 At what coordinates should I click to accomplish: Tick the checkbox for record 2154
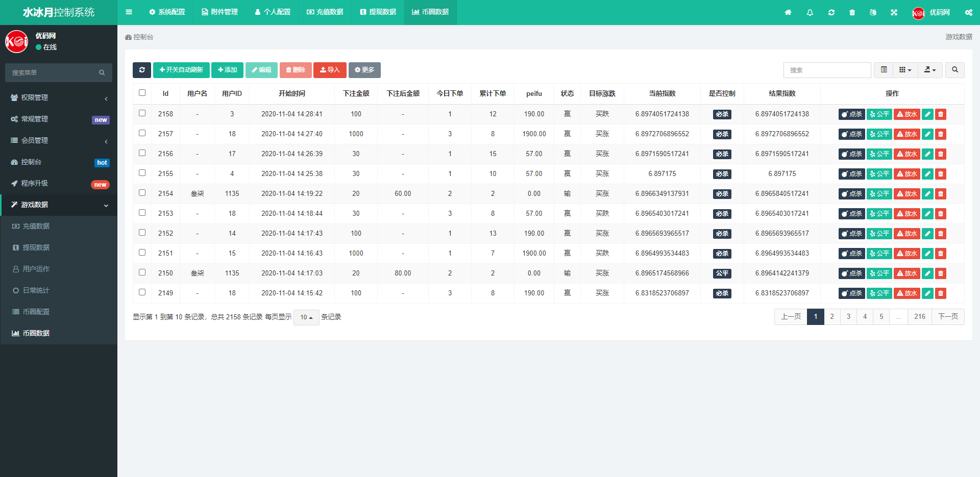(x=142, y=193)
